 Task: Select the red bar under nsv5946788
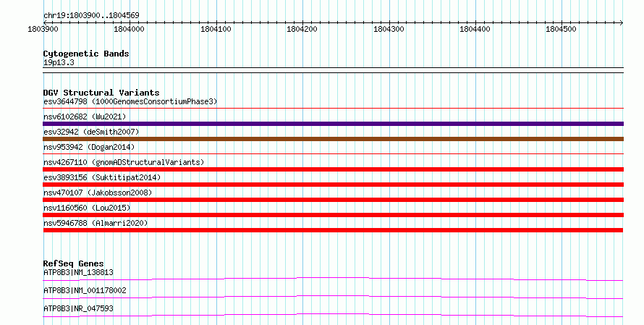coord(333,230)
